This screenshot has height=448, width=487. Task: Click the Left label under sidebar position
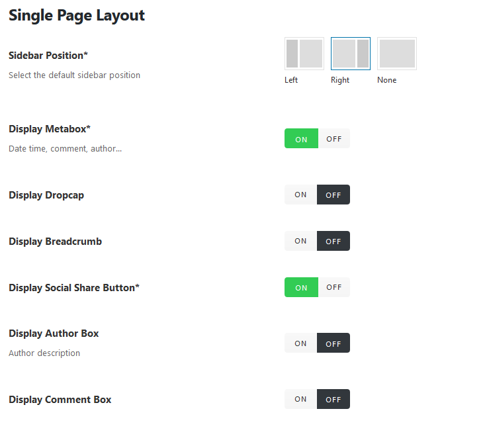[291, 80]
